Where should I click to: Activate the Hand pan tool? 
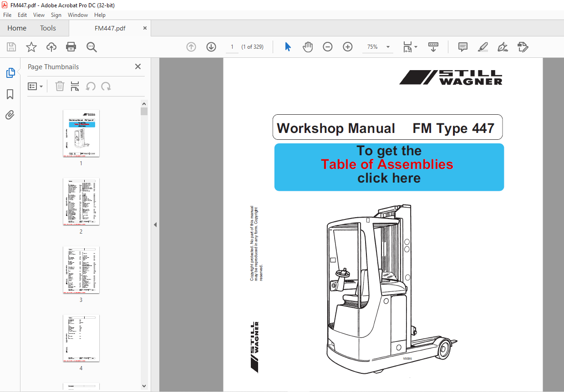tap(308, 47)
